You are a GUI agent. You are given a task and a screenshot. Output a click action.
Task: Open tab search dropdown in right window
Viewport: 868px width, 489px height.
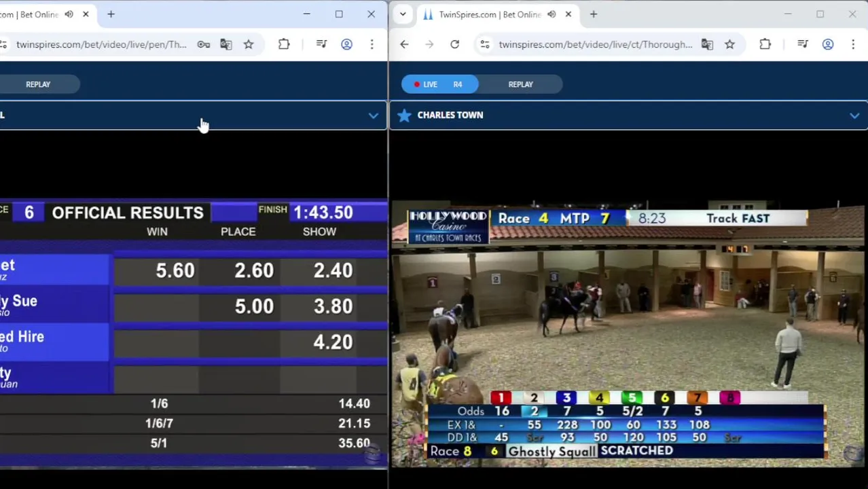pos(403,14)
